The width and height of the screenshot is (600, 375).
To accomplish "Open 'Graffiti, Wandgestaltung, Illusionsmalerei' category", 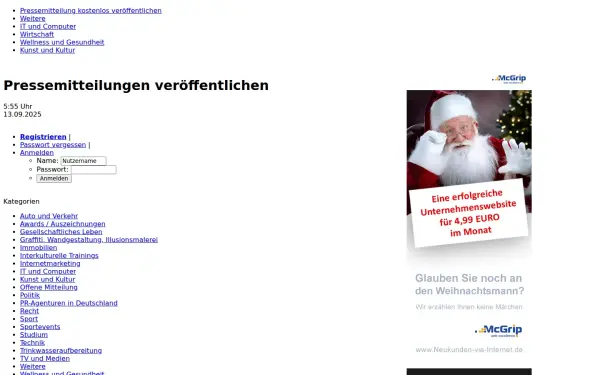I will (89, 240).
